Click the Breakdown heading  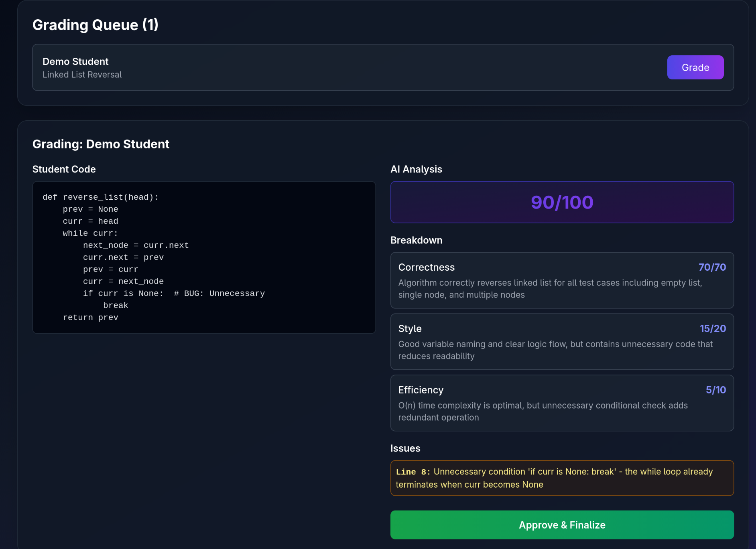coord(416,240)
